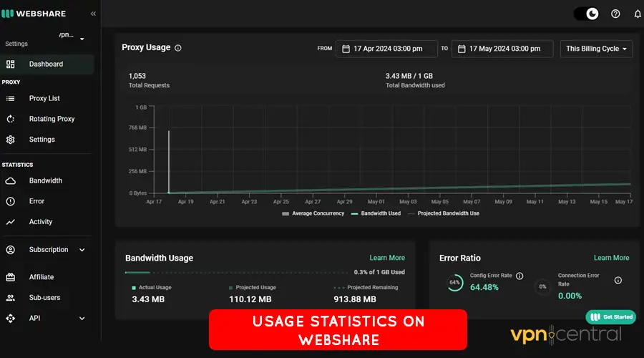644x358 pixels.
Task: Expand the Subscription chevron
Action: click(x=82, y=250)
